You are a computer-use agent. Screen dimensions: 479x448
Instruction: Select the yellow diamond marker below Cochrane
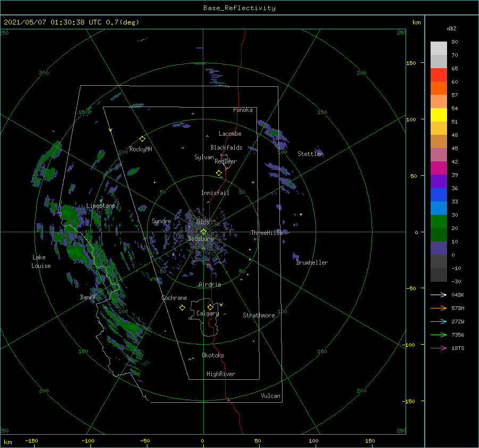182,308
